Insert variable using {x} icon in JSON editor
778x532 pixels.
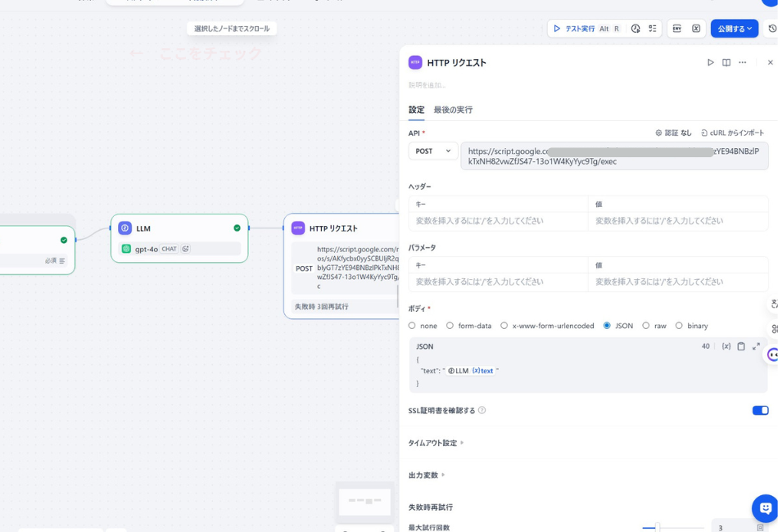726,346
